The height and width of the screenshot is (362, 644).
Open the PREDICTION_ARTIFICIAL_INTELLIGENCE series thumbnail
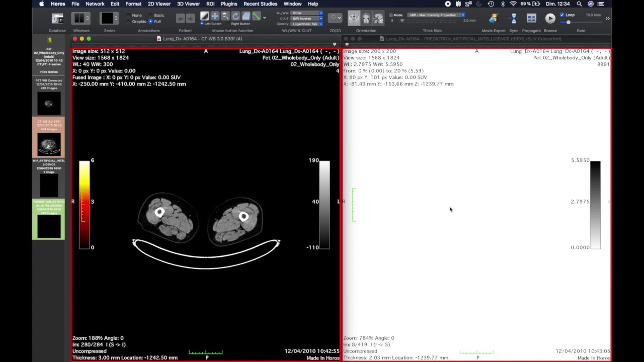[x=49, y=227]
